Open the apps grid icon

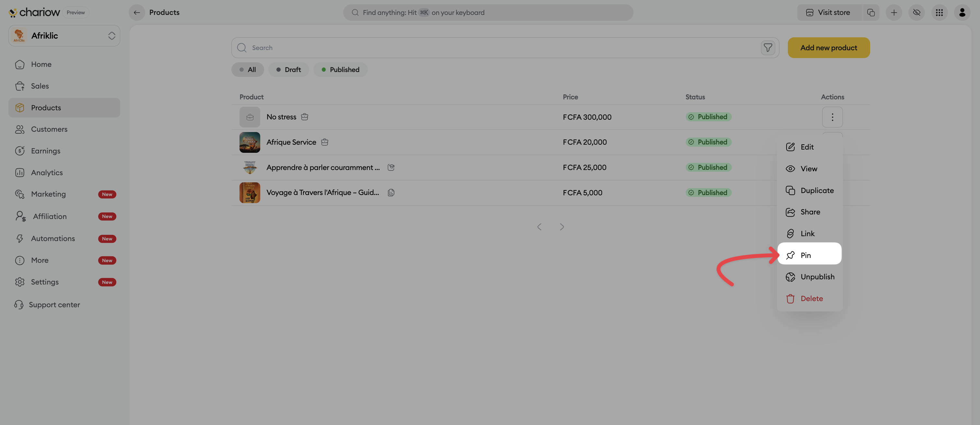(939, 13)
